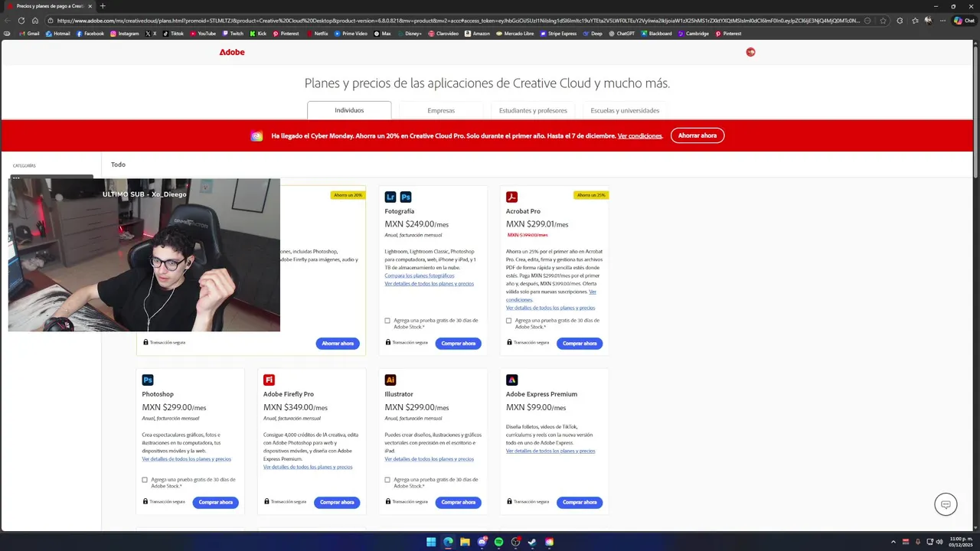Open the YouTube bookmark
Screen dimensions: 980x551
203,34
